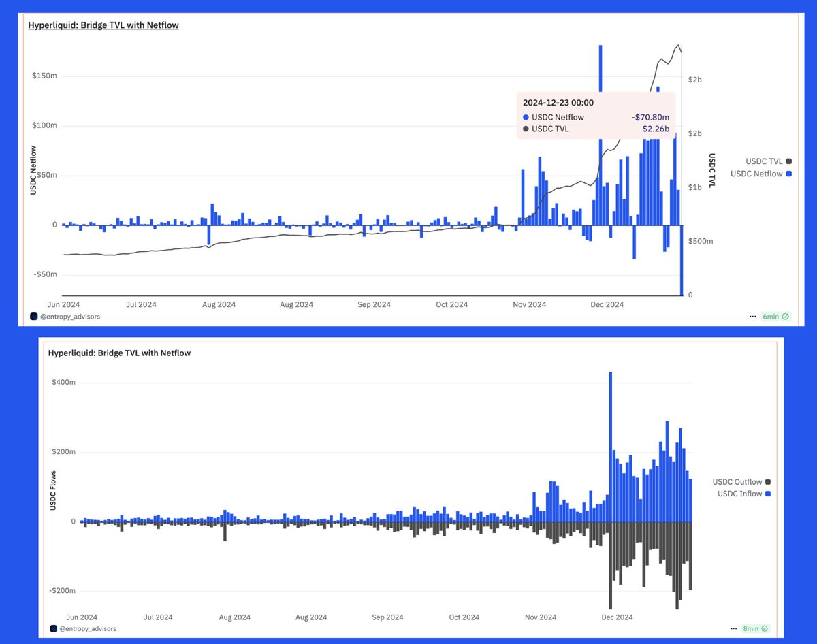Click the 6min refresh status badge
Viewport: 817px width, 644px height.
click(775, 317)
